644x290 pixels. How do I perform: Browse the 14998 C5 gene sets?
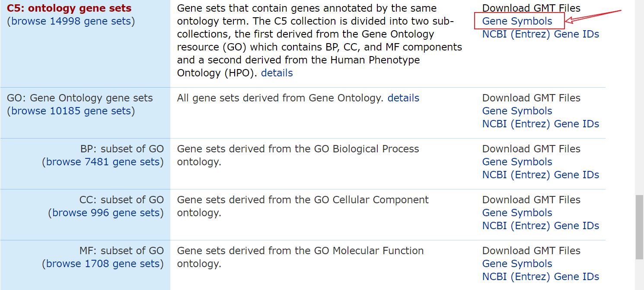(71, 21)
